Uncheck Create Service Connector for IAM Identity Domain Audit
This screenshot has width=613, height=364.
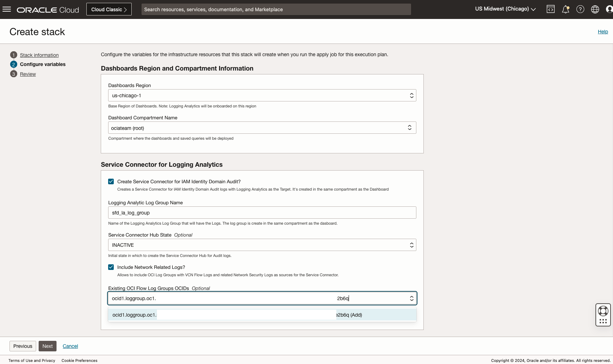(111, 181)
